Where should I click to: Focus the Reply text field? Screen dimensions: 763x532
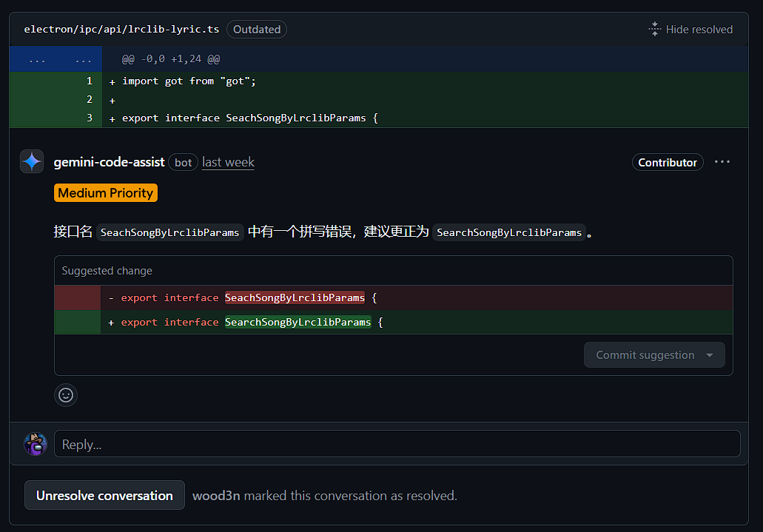pyautogui.click(x=397, y=444)
